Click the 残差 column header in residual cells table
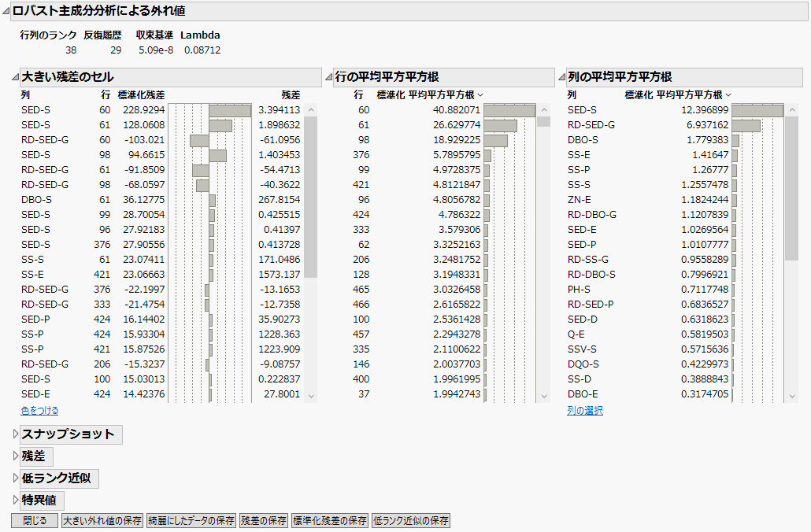The height and width of the screenshot is (532, 811). pos(291,95)
